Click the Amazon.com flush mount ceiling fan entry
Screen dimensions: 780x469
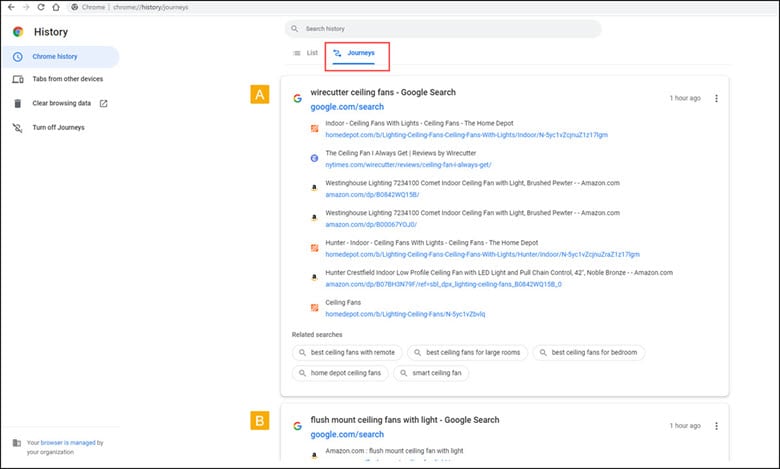pyautogui.click(x=394, y=451)
